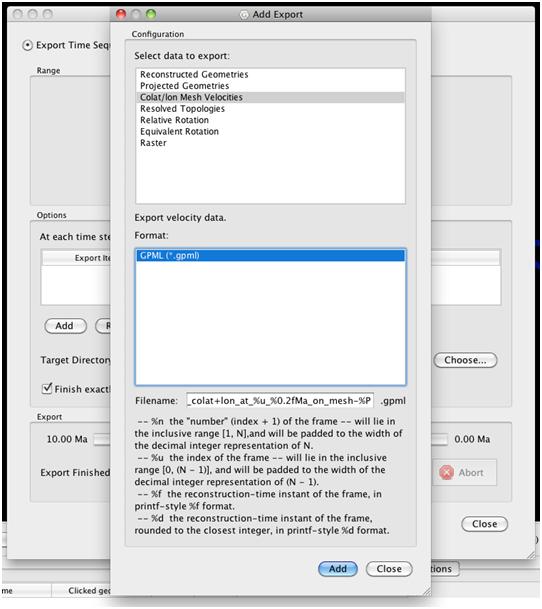542x609 pixels.
Task: Click the Close button of export window
Action: coord(484,524)
